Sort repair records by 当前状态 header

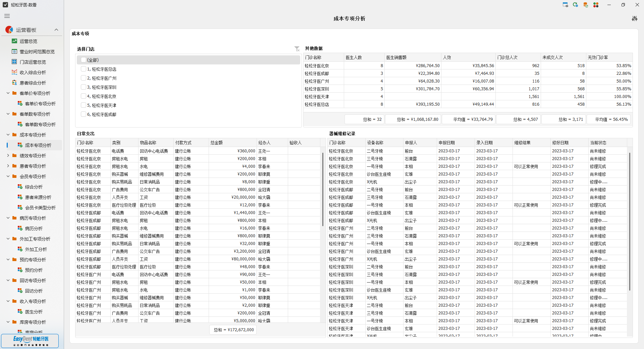click(607, 143)
